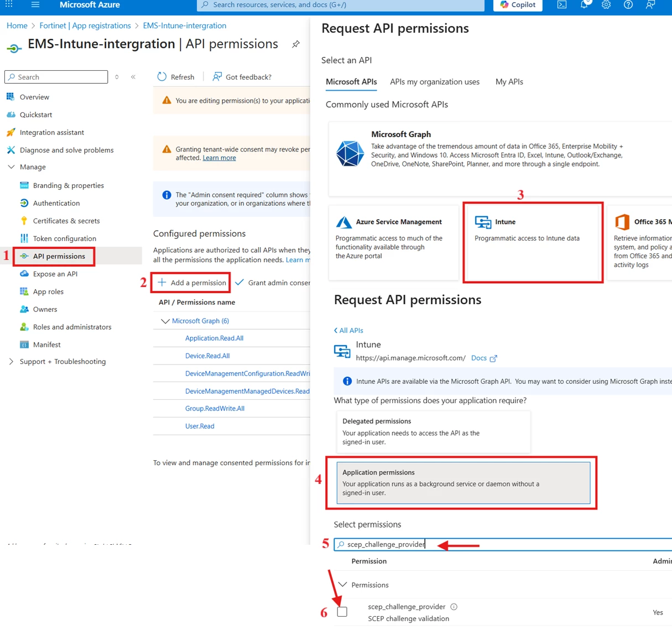Screen dimensions: 672x641
Task: Click the Branding & properties icon
Action: pos(24,185)
